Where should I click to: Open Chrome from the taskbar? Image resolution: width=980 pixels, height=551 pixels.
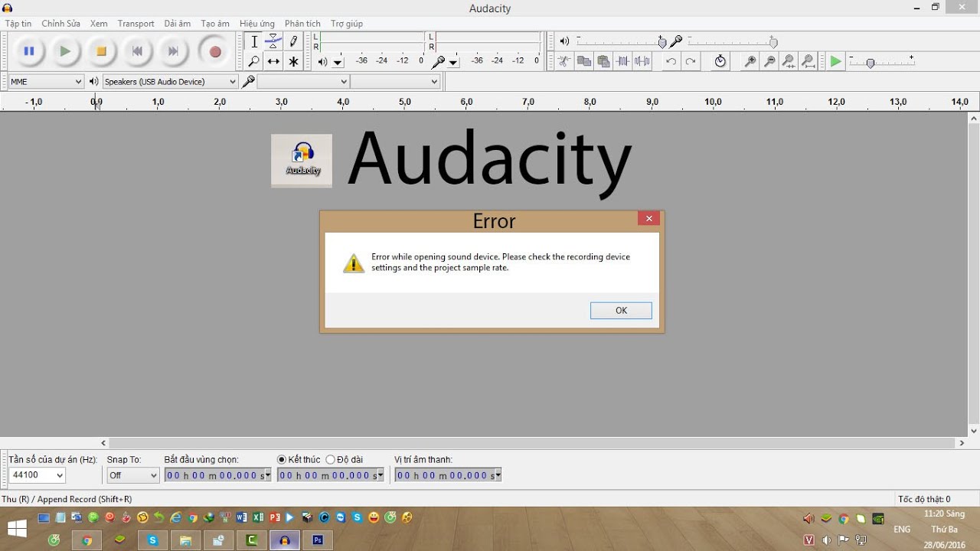(87, 540)
